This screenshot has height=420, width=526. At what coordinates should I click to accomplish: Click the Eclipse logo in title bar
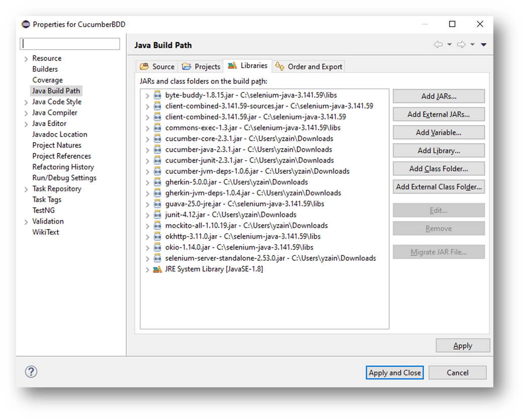coord(26,24)
